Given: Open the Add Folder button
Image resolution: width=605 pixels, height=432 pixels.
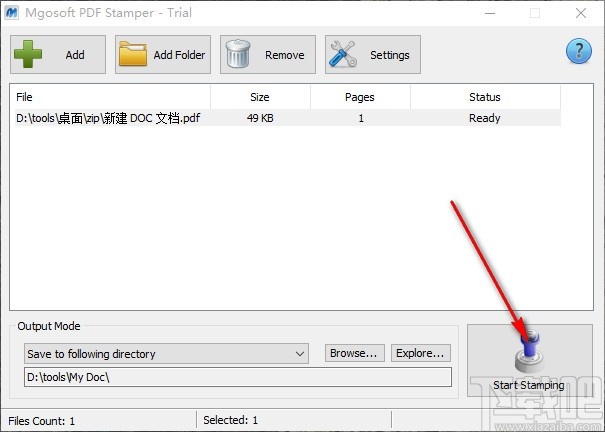Looking at the screenshot, I should pyautogui.click(x=163, y=54).
